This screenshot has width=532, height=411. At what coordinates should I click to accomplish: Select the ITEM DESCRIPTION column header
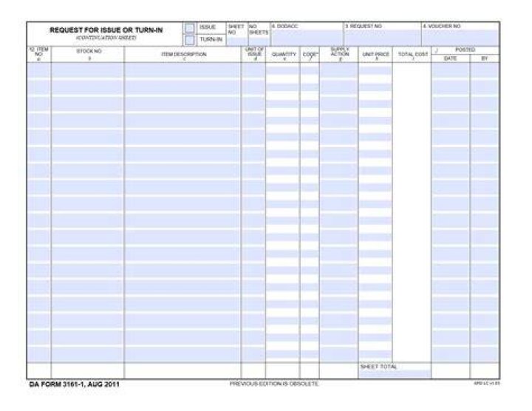184,55
